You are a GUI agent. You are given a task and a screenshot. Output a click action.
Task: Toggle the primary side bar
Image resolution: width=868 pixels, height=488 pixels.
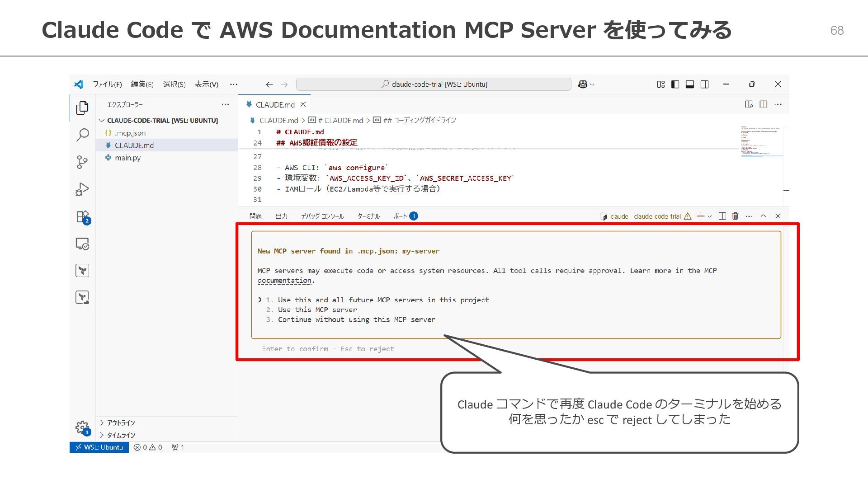coord(675,84)
